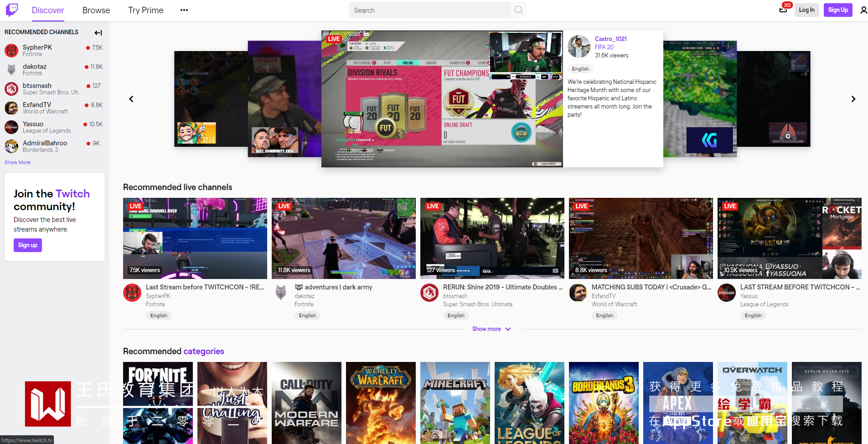Viewport: 868px width, 444px height.
Task: Open EsfandTV live stream thumbnail
Action: pyautogui.click(x=641, y=238)
